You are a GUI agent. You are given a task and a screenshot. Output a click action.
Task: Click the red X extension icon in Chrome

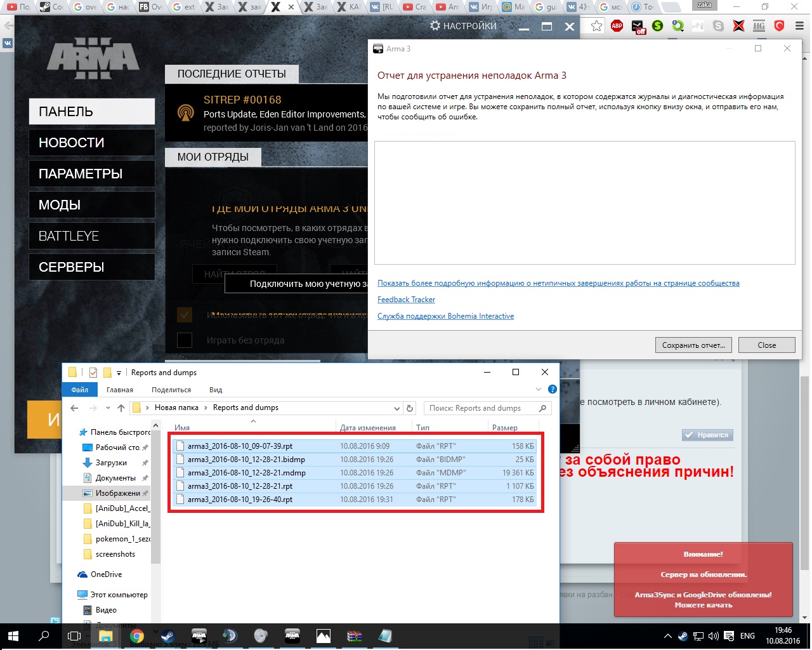click(x=738, y=26)
